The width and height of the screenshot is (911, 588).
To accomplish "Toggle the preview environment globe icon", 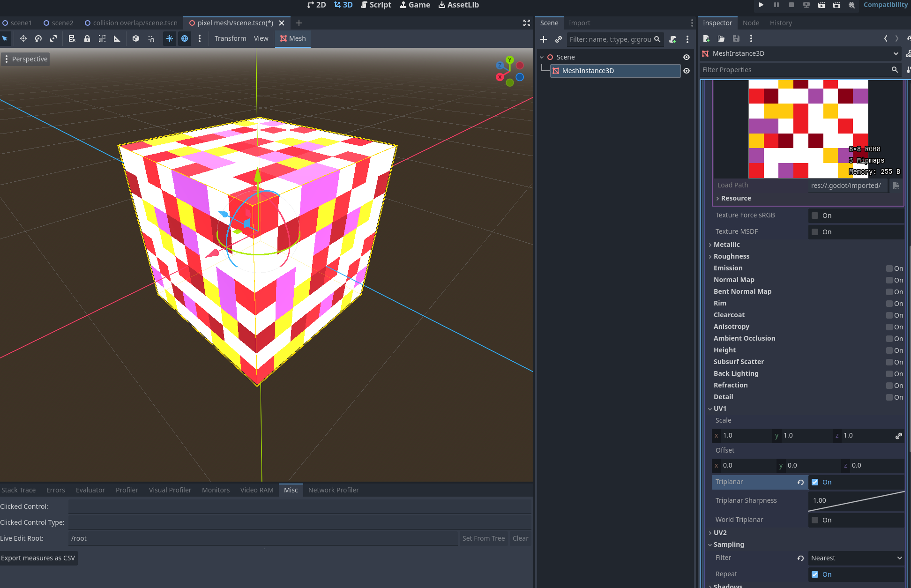I will point(185,38).
